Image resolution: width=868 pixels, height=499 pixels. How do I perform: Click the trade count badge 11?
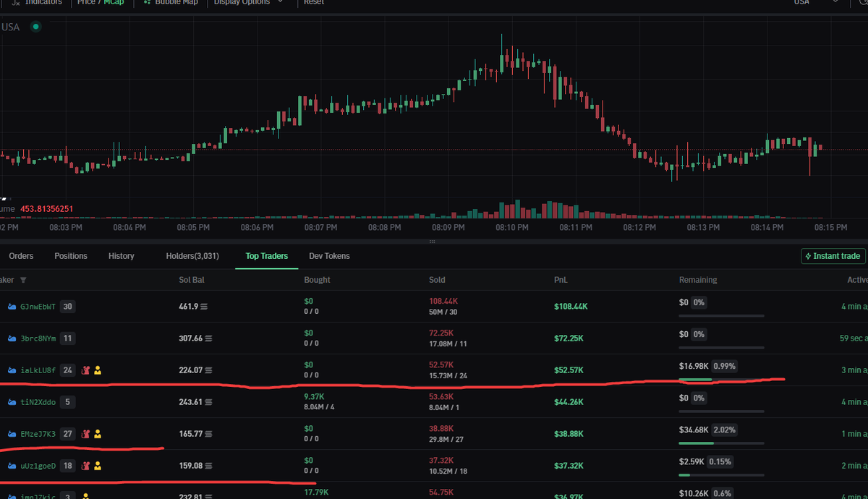point(67,338)
